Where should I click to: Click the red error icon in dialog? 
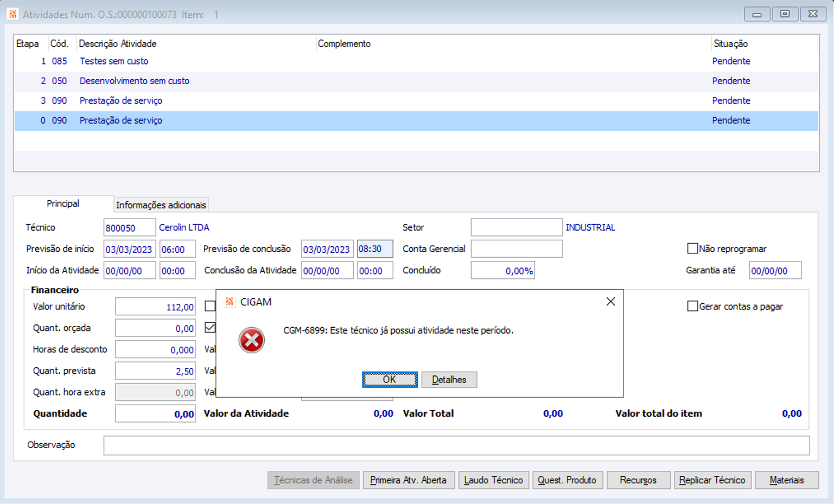coord(251,340)
